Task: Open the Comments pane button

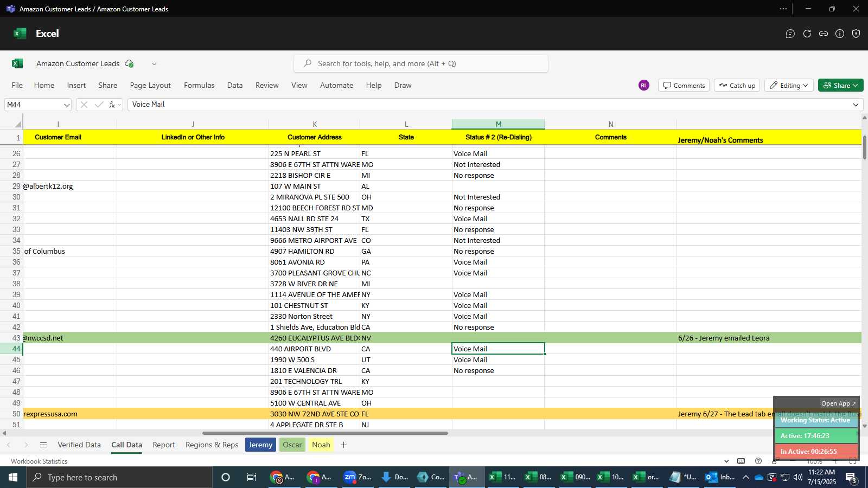Action: click(x=684, y=86)
